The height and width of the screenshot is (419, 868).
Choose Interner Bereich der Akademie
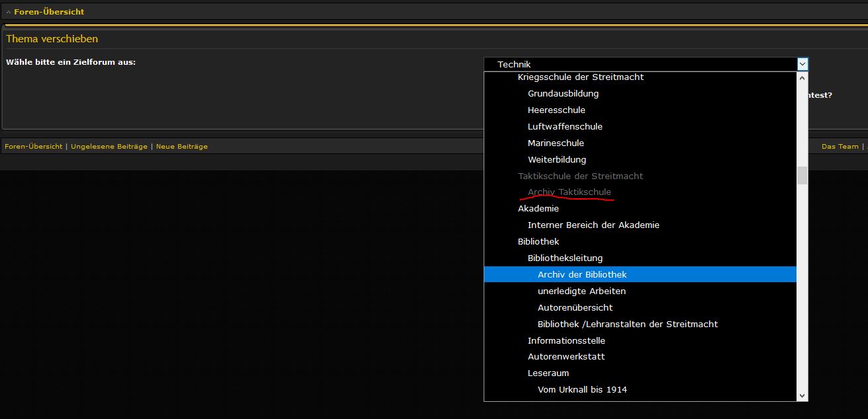click(593, 225)
